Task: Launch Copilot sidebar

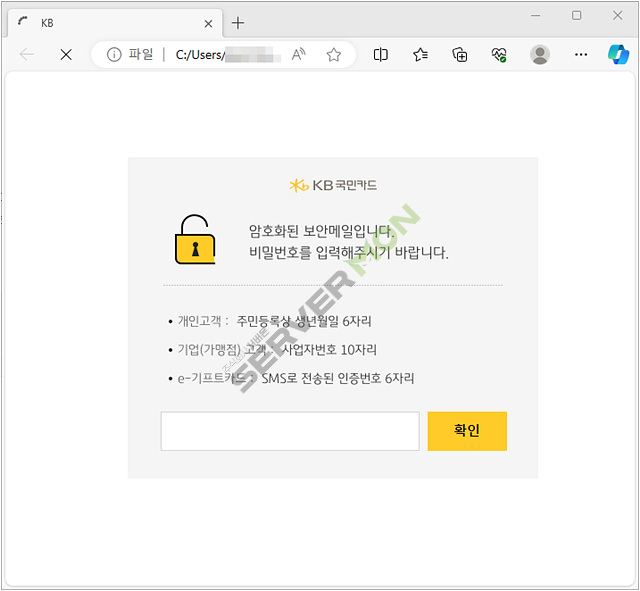Action: [x=618, y=54]
